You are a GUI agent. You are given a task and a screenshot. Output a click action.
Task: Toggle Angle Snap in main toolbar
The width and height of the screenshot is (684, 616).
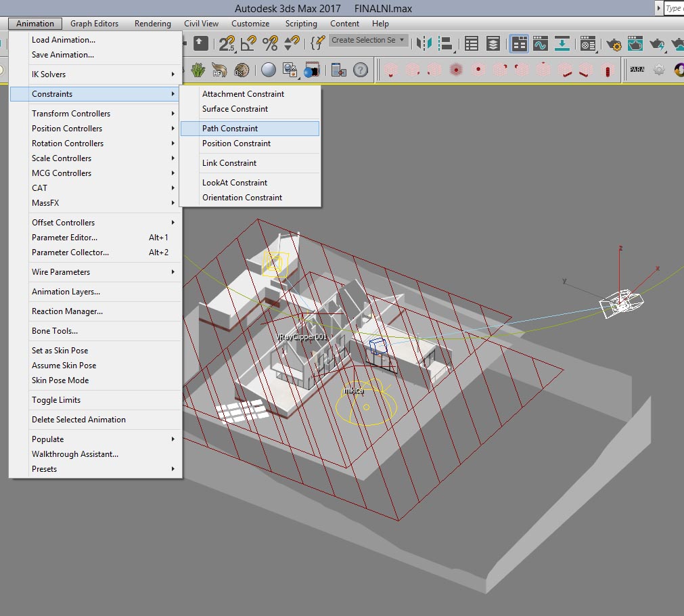pyautogui.click(x=249, y=43)
